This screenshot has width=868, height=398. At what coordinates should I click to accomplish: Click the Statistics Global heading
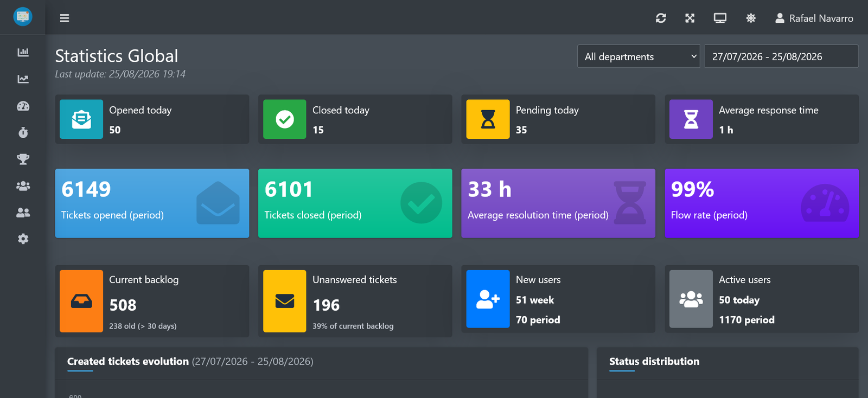click(117, 56)
